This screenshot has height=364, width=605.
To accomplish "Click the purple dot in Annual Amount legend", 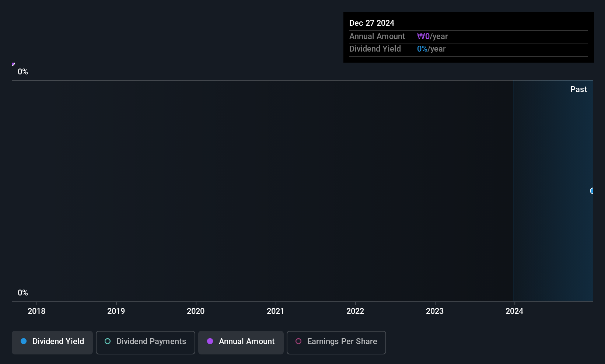I will click(x=210, y=342).
